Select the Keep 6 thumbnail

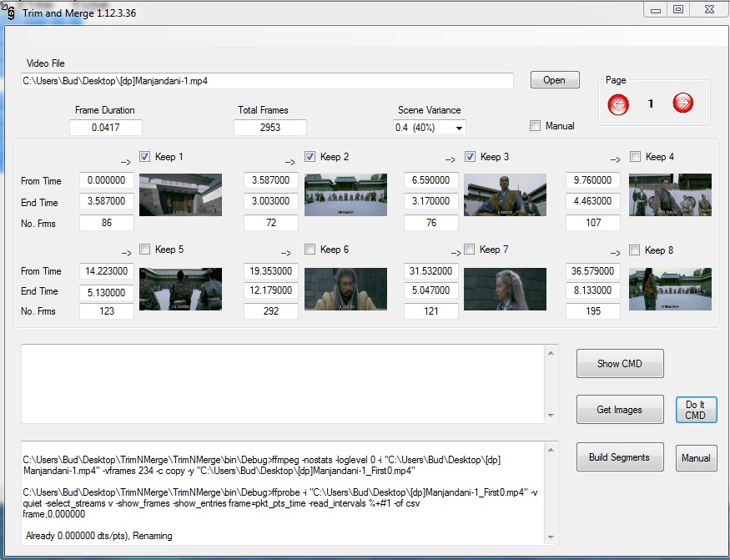pos(345,289)
